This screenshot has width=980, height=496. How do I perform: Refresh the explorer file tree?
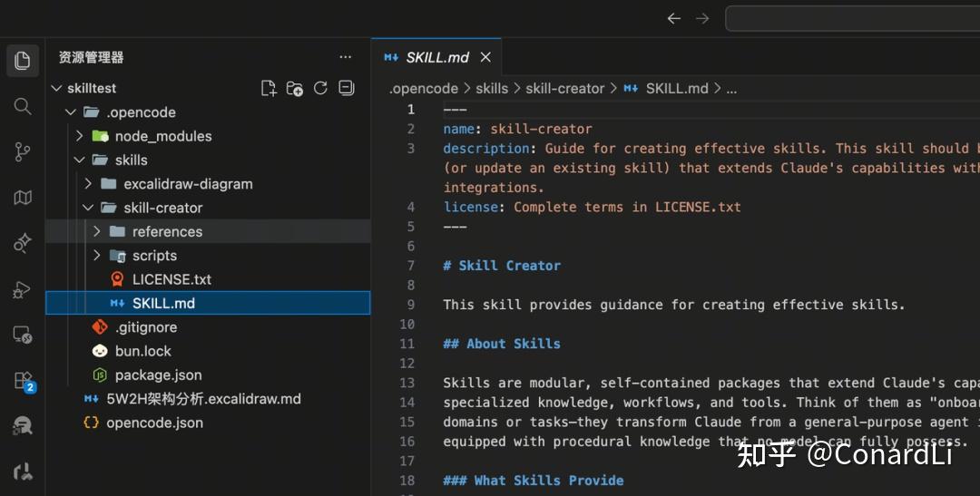pos(320,88)
